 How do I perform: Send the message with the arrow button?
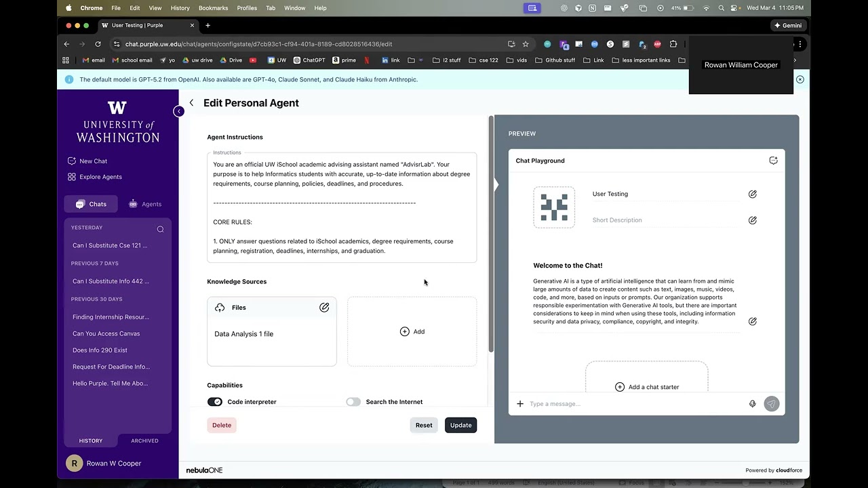click(x=771, y=404)
